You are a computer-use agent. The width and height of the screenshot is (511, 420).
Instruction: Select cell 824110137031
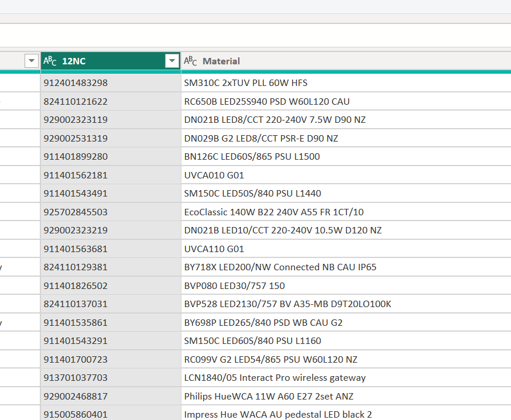(111, 304)
